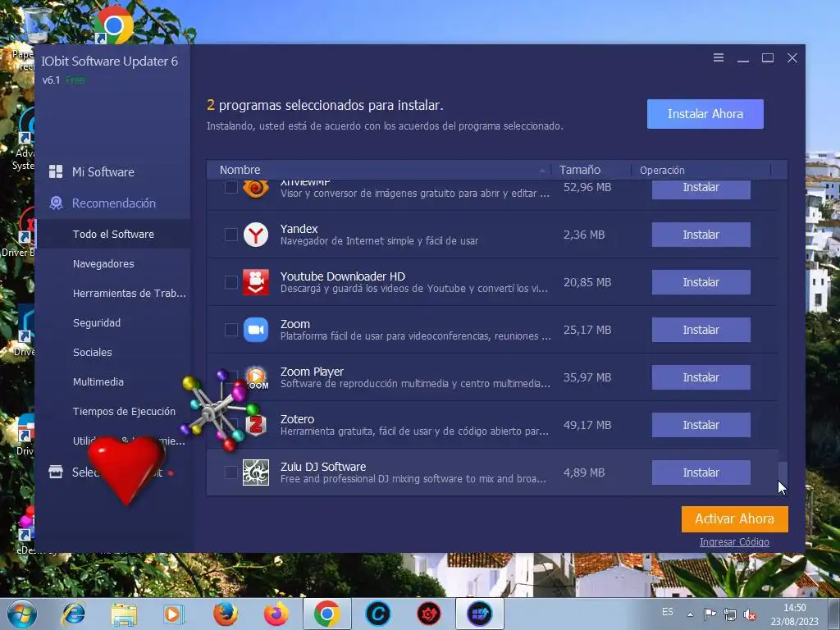Image resolution: width=840 pixels, height=630 pixels.
Task: Click the Action Center flag tray icon
Action: [710, 614]
